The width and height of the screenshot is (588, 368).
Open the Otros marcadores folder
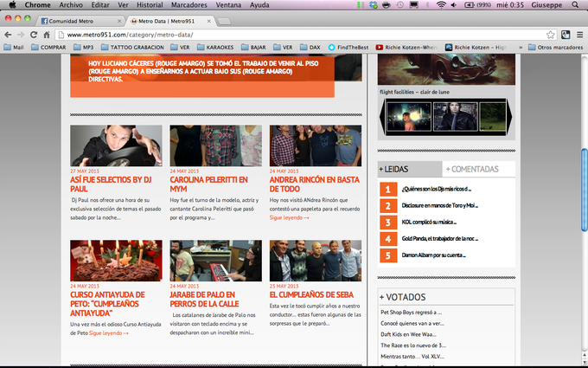(555, 48)
